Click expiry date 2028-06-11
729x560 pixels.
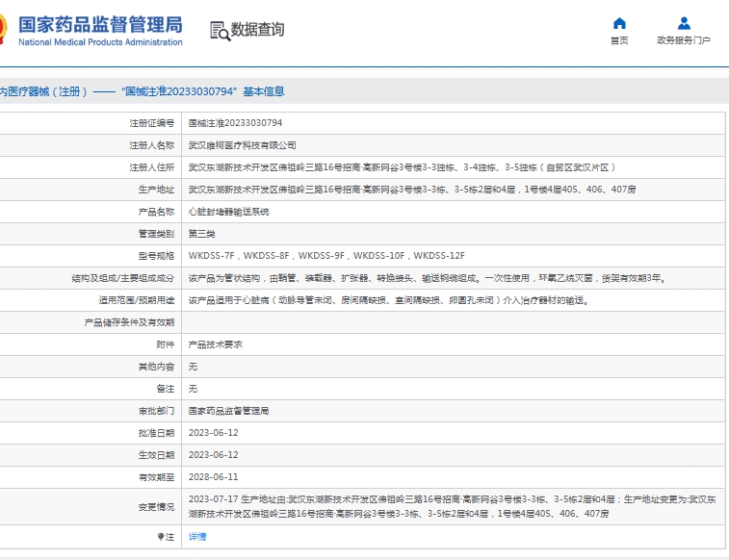[x=214, y=477]
